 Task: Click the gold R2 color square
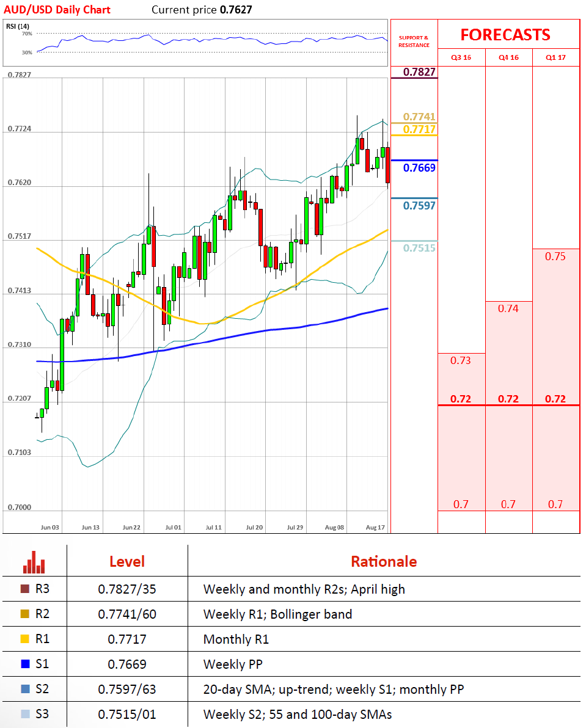pyautogui.click(x=24, y=614)
